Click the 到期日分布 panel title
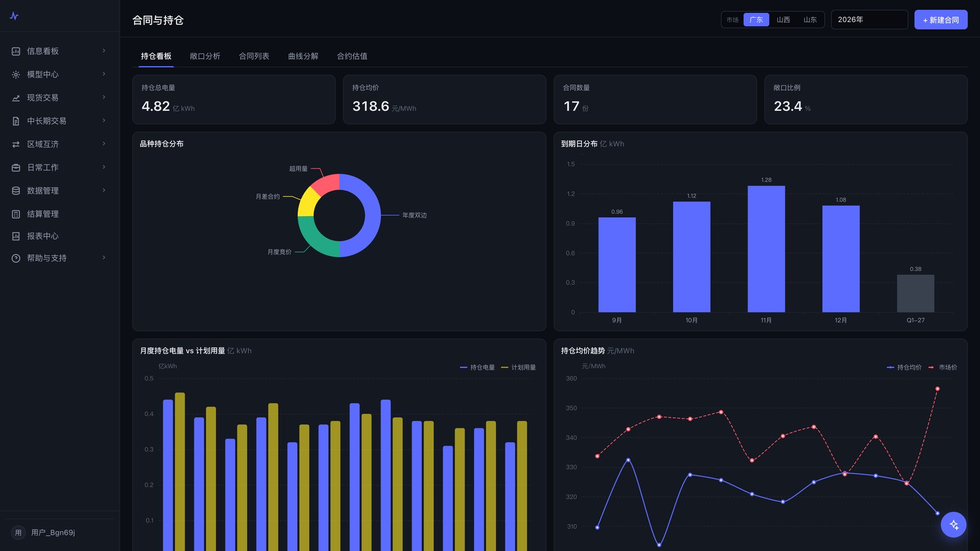Image resolution: width=980 pixels, height=551 pixels. [x=579, y=144]
